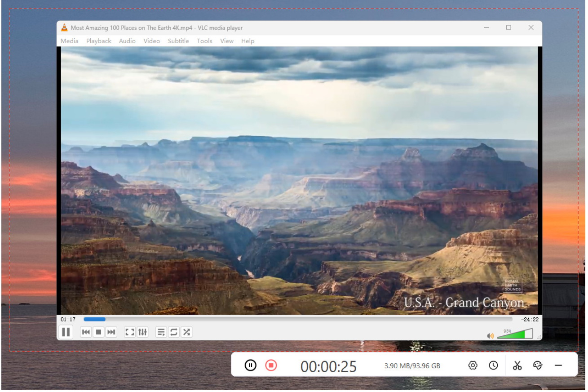
Task: Stop the screen recording
Action: [271, 365]
